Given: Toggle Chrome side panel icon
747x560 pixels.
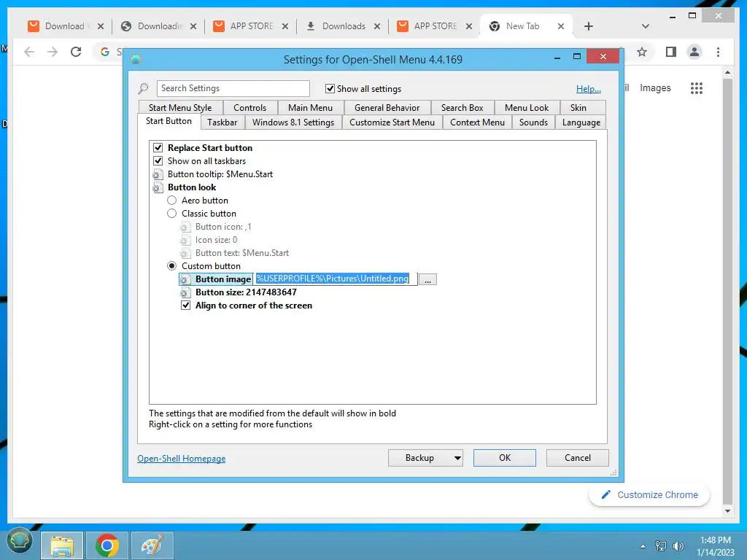Looking at the screenshot, I should pos(671,52).
